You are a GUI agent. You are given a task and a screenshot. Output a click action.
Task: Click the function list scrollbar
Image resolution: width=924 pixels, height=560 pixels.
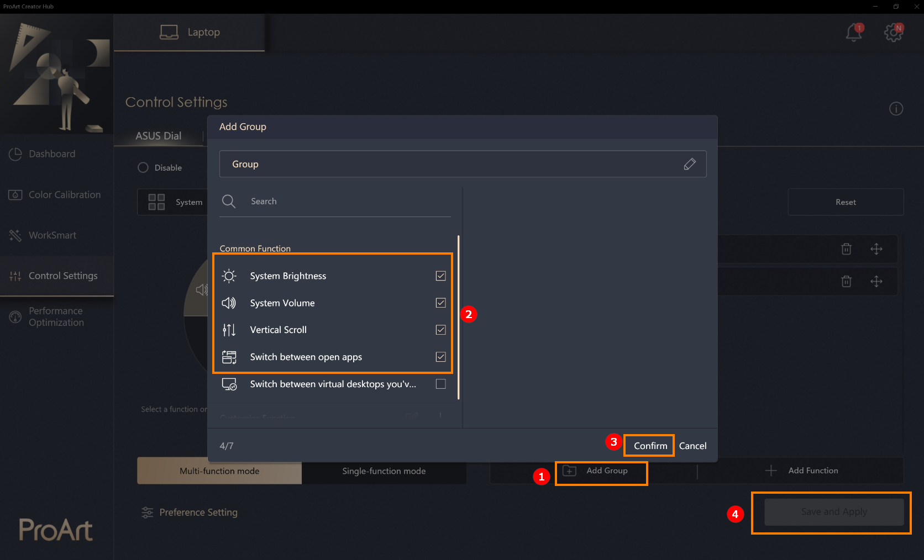[458, 317]
